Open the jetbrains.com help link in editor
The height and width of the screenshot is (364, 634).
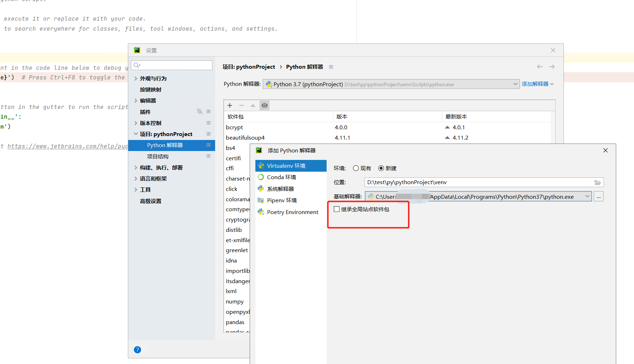tap(68, 146)
